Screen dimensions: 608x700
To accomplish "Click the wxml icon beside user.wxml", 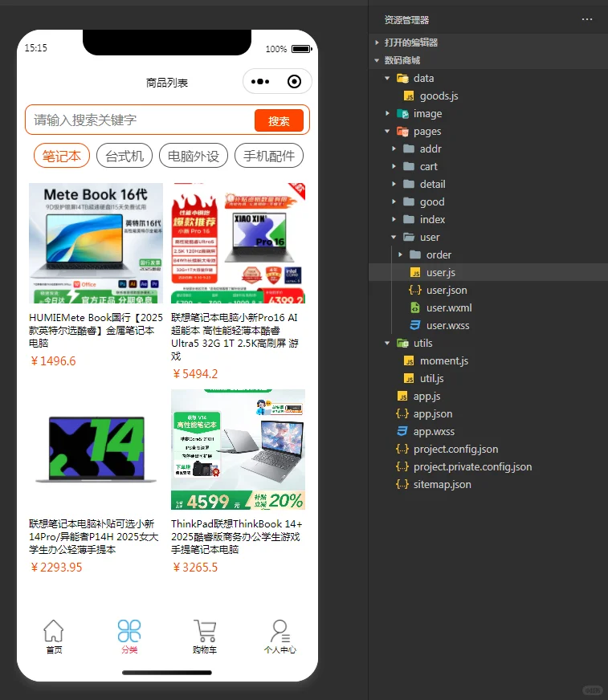I will pos(415,307).
